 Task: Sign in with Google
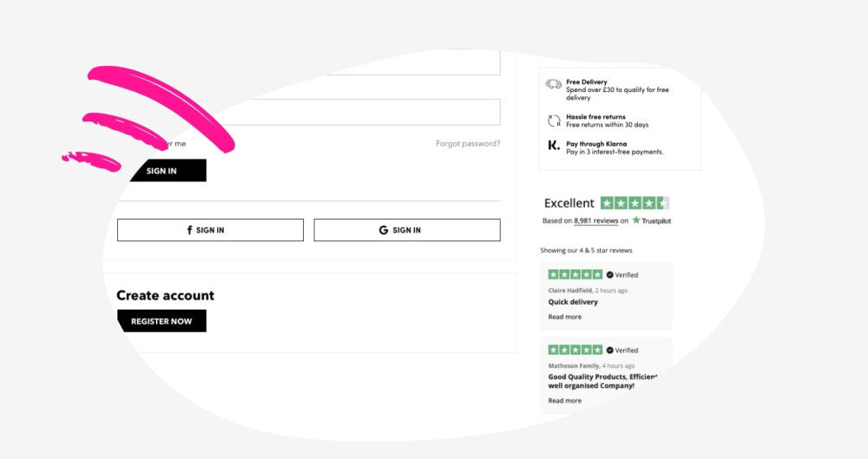(x=406, y=230)
